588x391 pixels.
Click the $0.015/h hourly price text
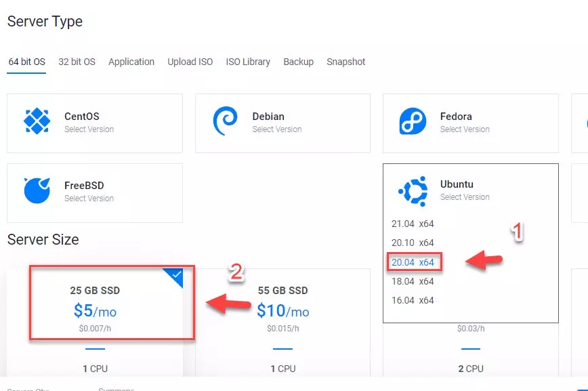[282, 329]
